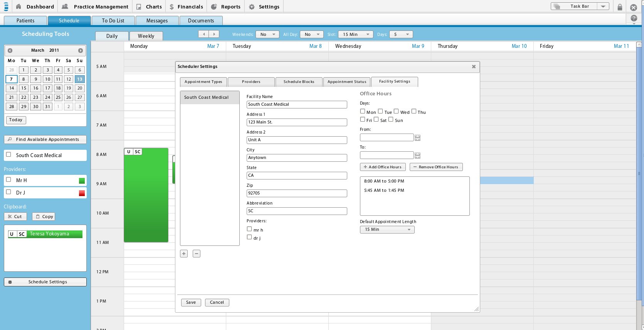Viewport: 644px width, 330px height.
Task: Click Mr H green color swatch
Action: [82, 181]
